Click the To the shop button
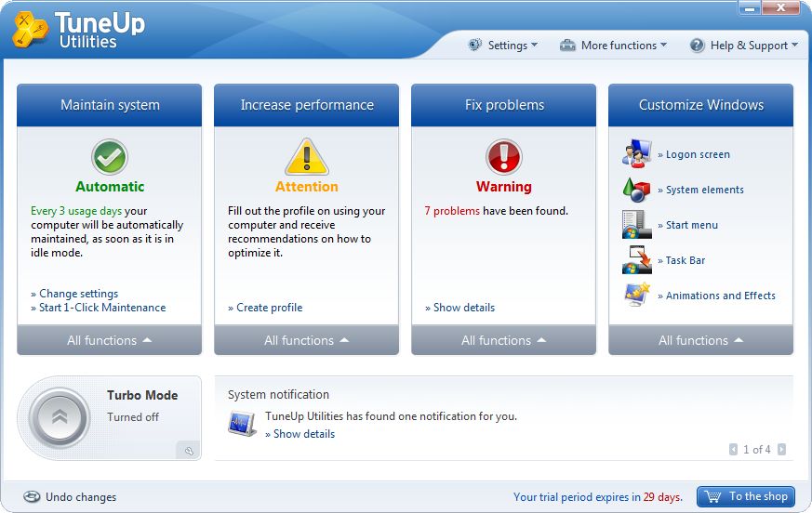Viewport: 812px width, 513px height. click(x=746, y=496)
